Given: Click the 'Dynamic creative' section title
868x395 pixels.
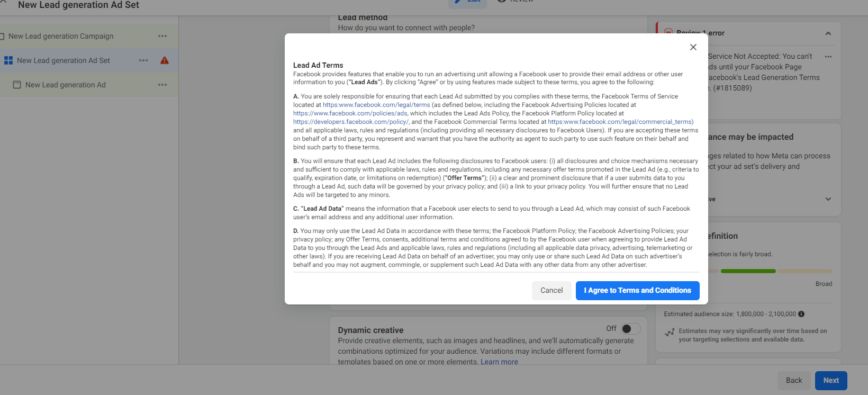Looking at the screenshot, I should click(x=370, y=330).
